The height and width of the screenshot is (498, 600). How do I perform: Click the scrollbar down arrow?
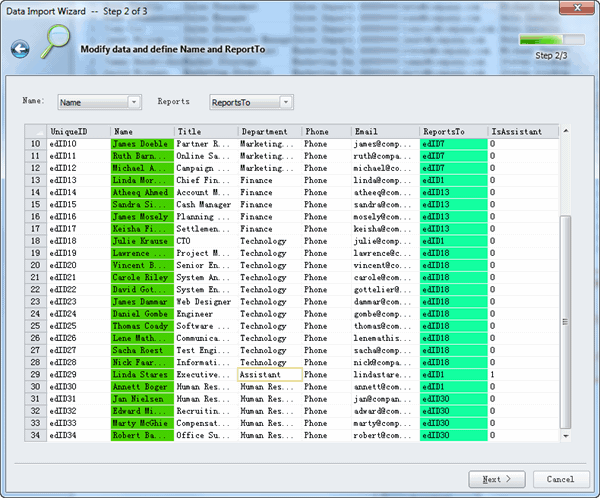[x=566, y=435]
